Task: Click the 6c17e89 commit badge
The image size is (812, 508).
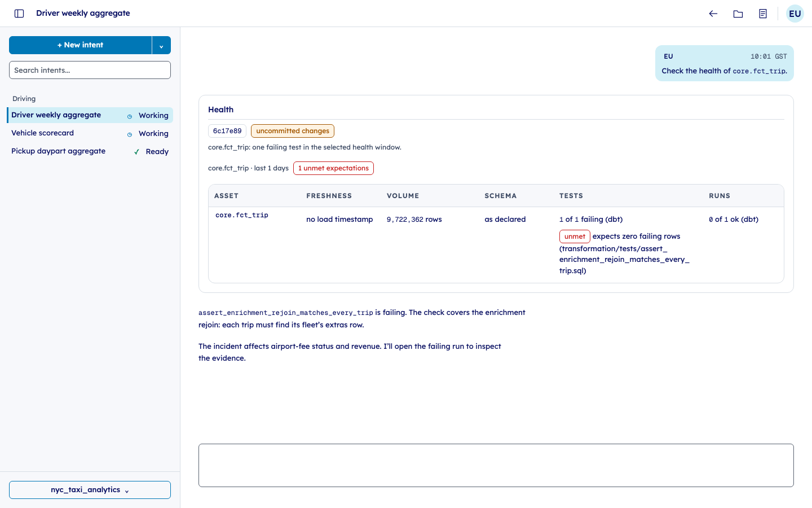Action: click(x=227, y=131)
